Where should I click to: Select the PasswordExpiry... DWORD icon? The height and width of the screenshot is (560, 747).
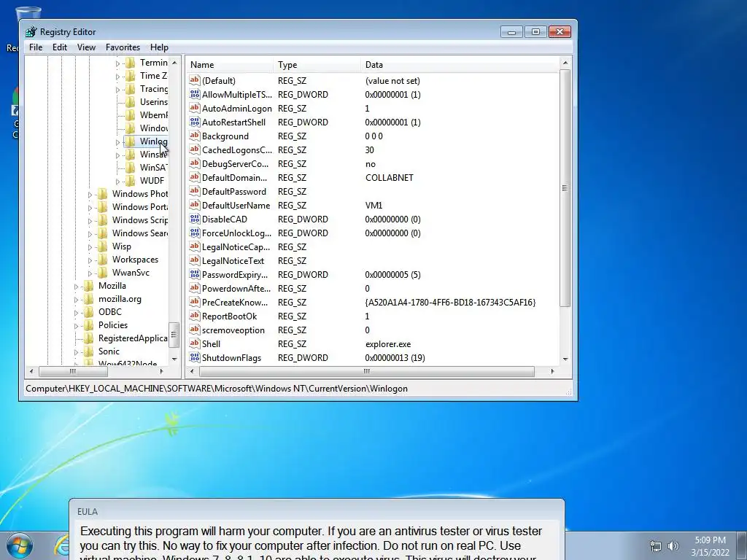(x=194, y=274)
